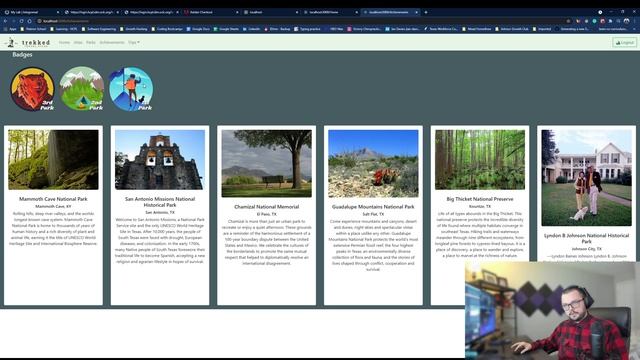Go forward in the browser
The width and height of the screenshot is (640, 360).
pyautogui.click(x=13, y=21)
